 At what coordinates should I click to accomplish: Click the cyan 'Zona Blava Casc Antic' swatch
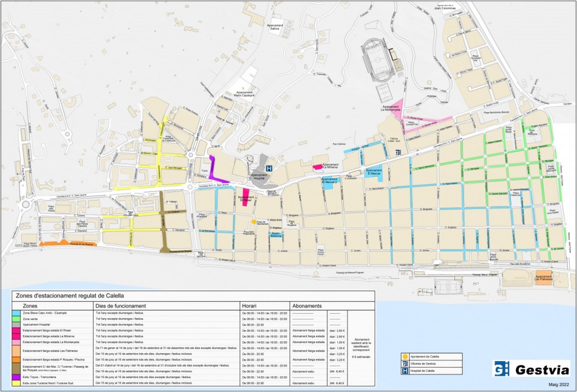(15, 312)
